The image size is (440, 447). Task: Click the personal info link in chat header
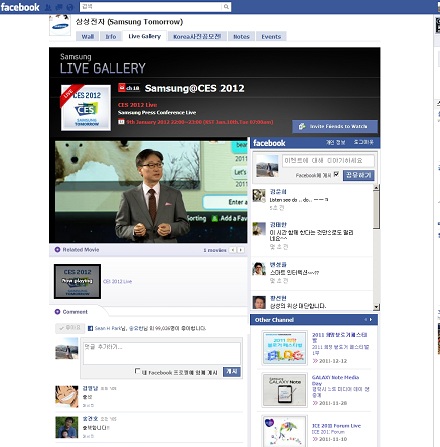336,142
